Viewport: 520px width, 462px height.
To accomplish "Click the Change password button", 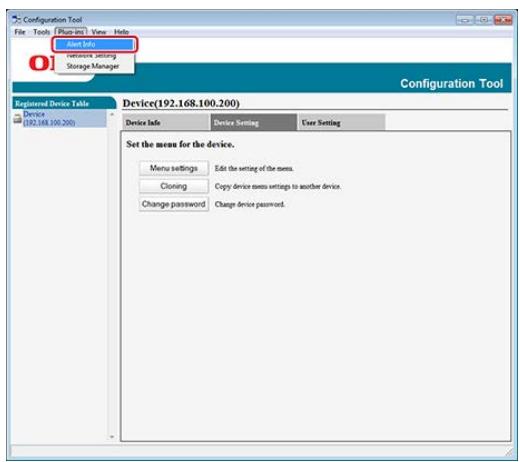I will [x=174, y=204].
